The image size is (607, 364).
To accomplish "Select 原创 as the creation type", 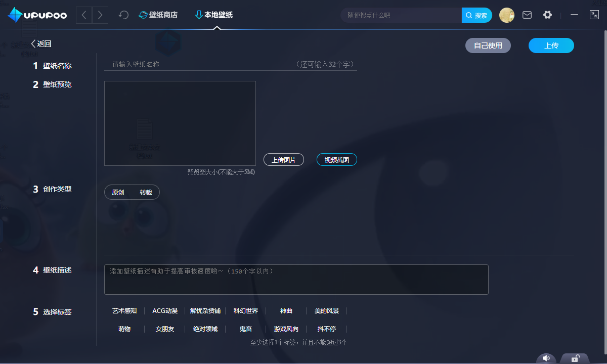I will tap(118, 193).
